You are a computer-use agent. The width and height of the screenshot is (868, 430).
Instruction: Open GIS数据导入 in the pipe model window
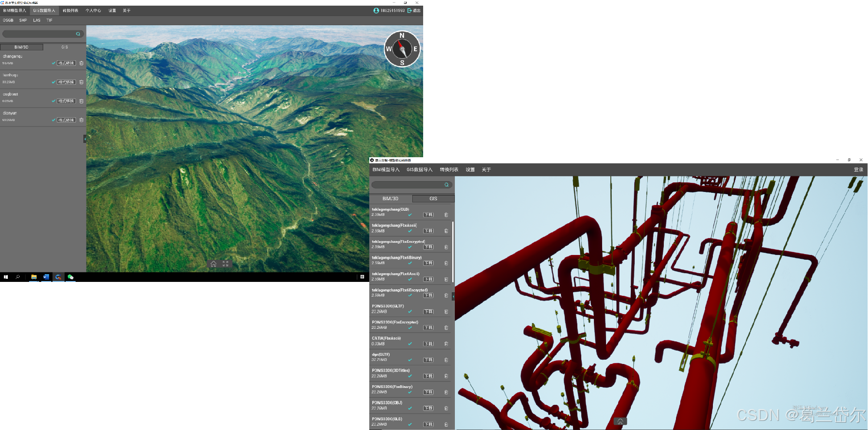420,170
